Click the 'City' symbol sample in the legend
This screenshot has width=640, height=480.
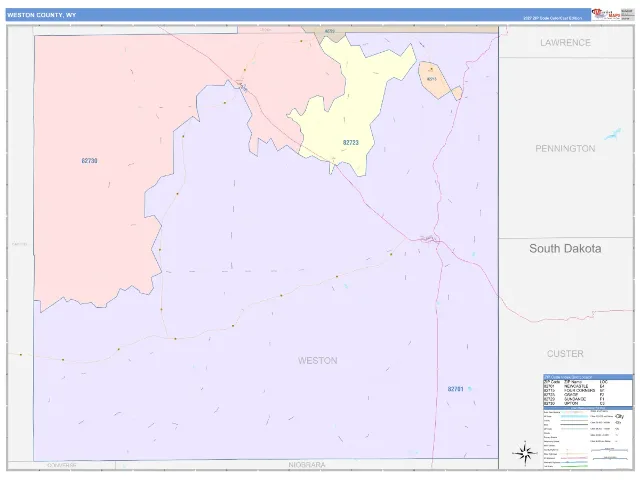pos(620,416)
